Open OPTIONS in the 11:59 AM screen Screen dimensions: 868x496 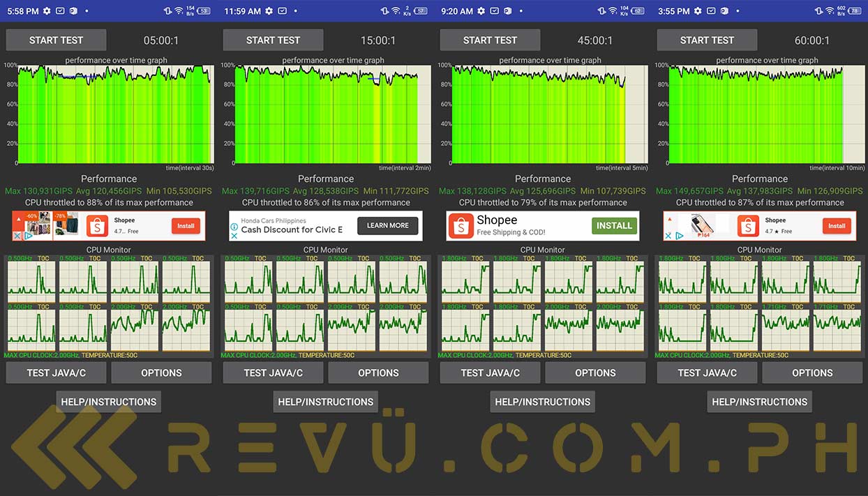pos(378,373)
